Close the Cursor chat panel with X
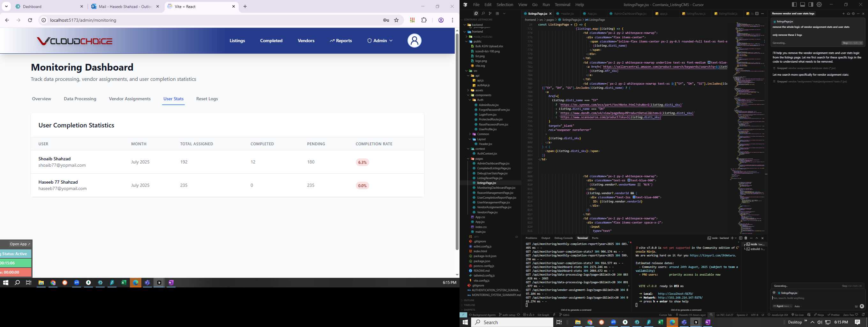This screenshot has height=327, width=868. click(x=863, y=13)
